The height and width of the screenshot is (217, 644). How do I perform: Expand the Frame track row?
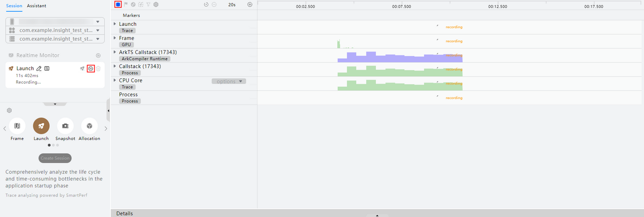pyautogui.click(x=115, y=38)
